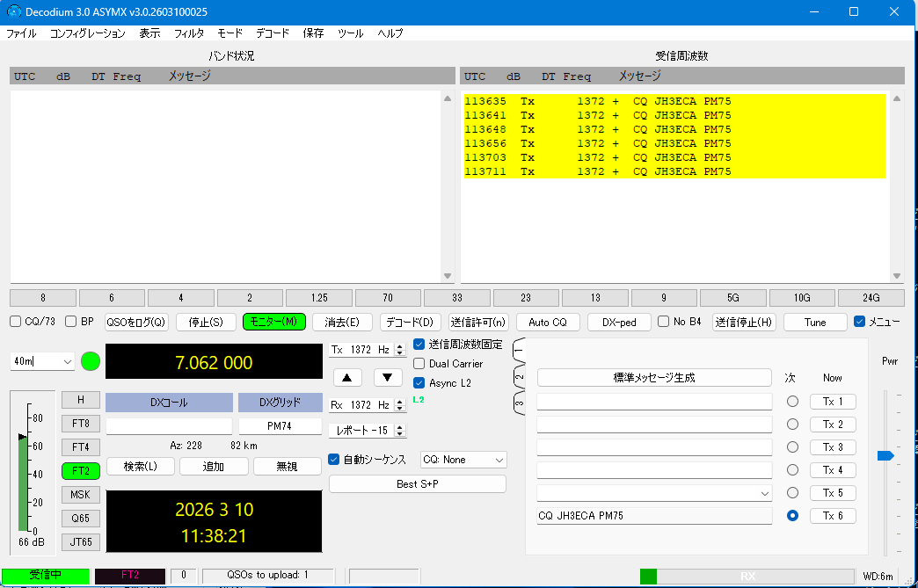This screenshot has width=918, height=588.
Task: Choose the JT65 mode button
Action: pyautogui.click(x=81, y=541)
